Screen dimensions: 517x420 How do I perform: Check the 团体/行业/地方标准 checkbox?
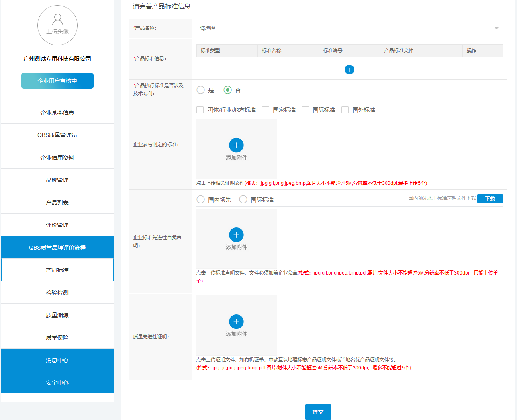(x=200, y=110)
